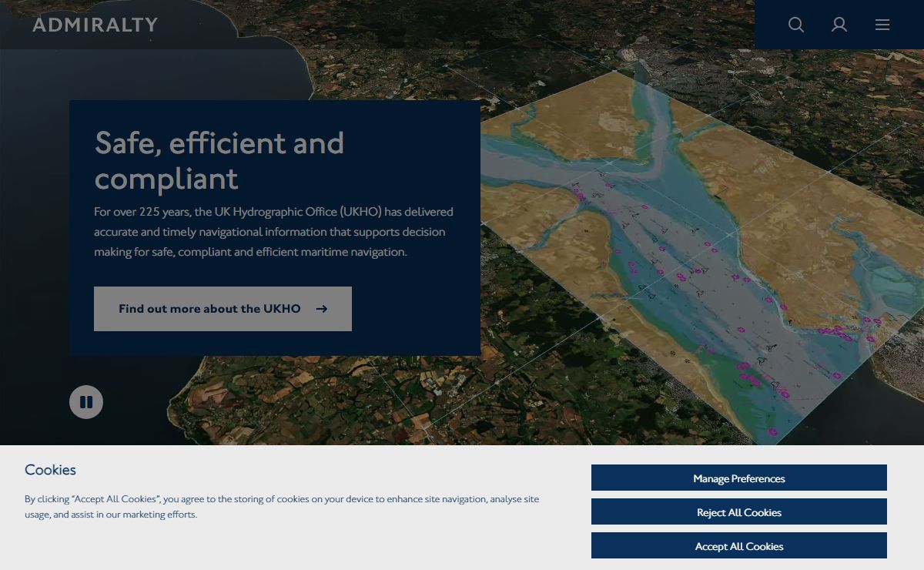924x570 pixels.
Task: Select the 'Safe, efficient and compliant' heading
Action: pyautogui.click(x=219, y=160)
